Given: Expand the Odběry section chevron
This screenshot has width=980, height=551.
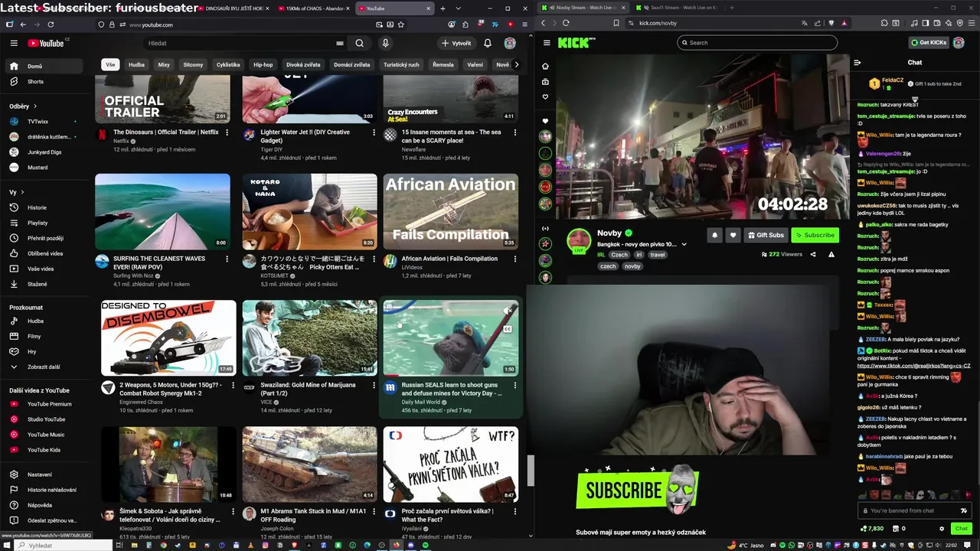Looking at the screenshot, I should click(36, 106).
